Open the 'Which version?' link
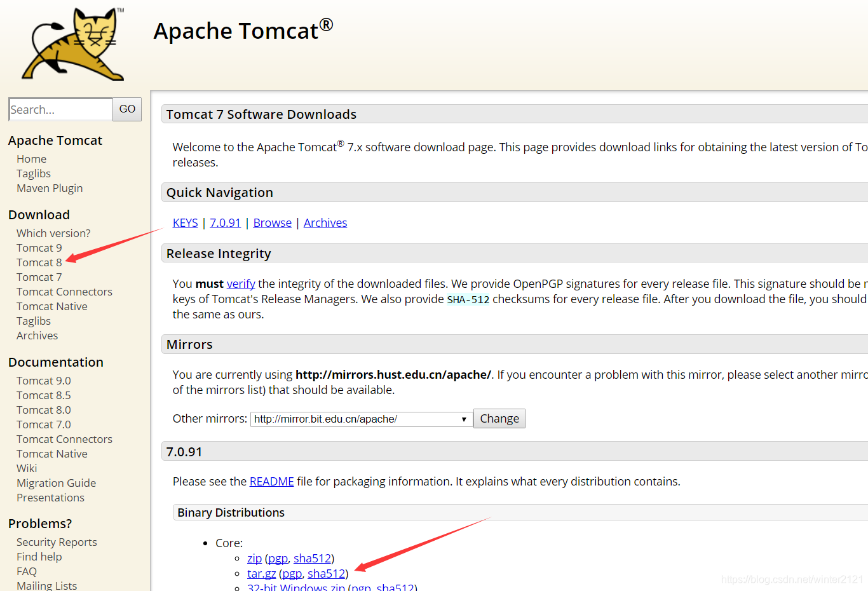 [53, 233]
